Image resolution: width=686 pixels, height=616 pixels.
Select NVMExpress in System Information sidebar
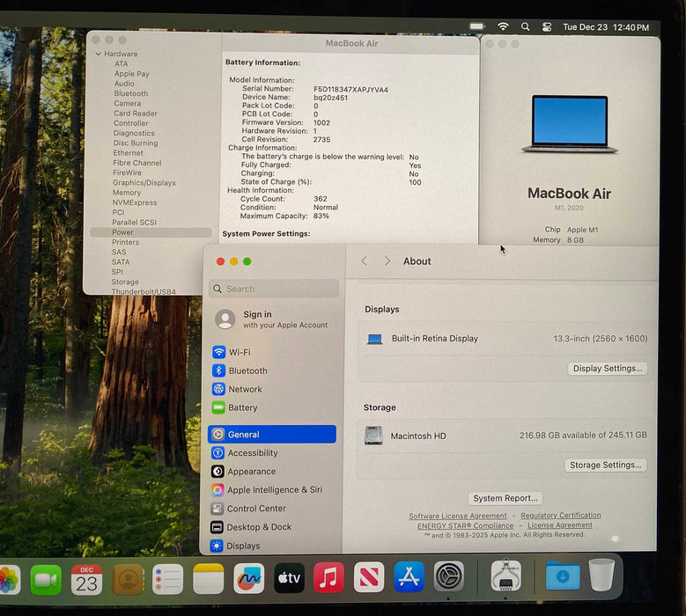click(x=135, y=202)
